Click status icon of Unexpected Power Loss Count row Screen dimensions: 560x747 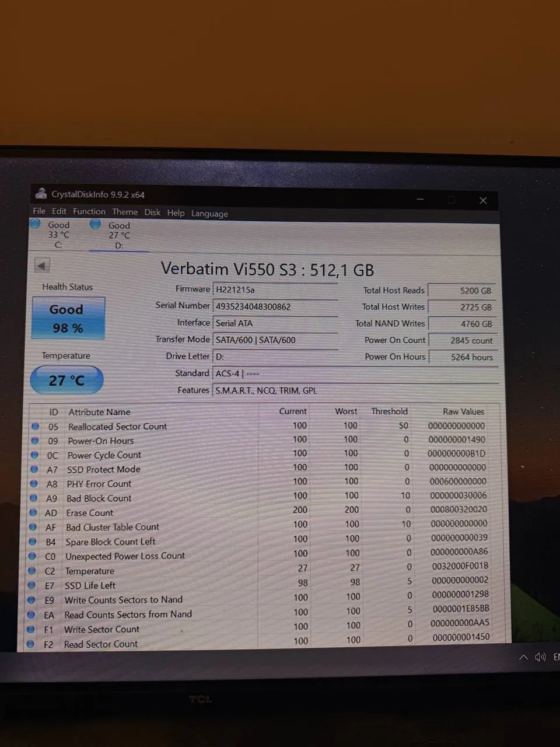[x=32, y=556]
